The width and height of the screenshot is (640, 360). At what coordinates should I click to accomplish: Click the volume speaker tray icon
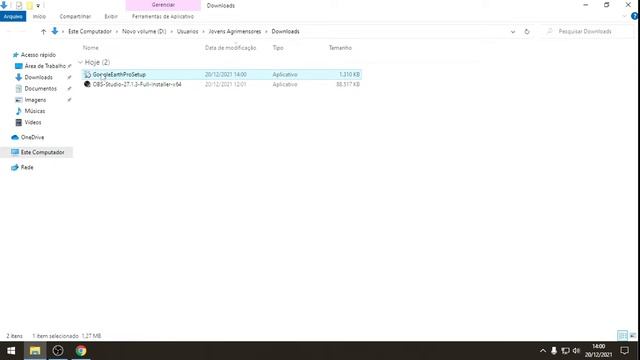click(576, 351)
